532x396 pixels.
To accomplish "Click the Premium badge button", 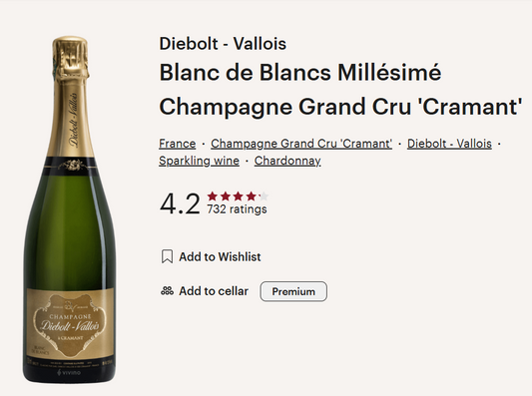I will click(293, 291).
